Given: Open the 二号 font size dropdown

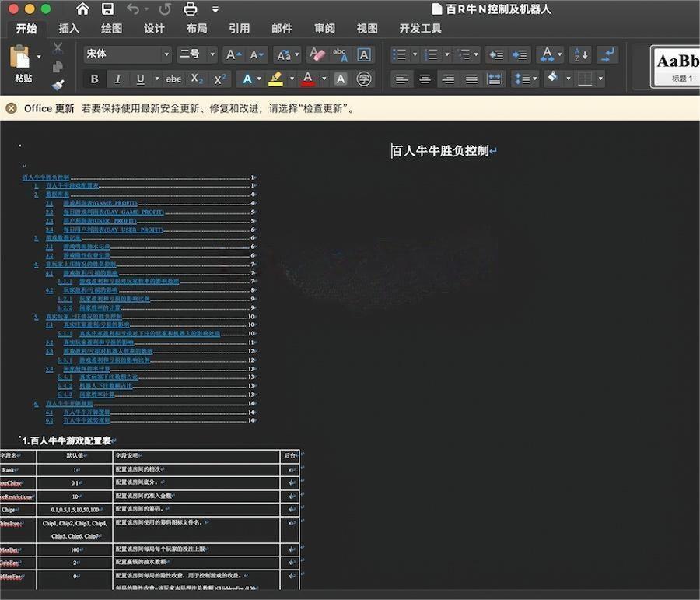Looking at the screenshot, I should pos(212,54).
